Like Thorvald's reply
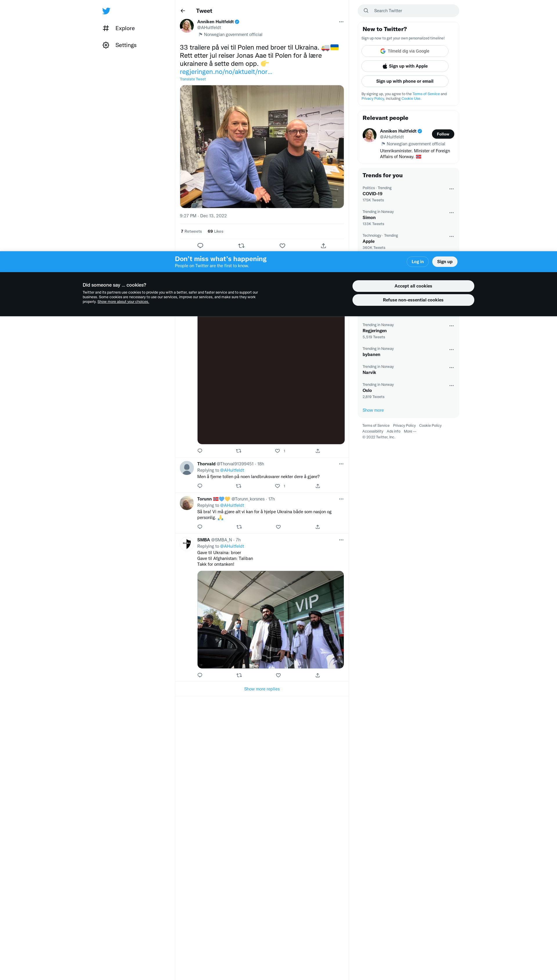Viewport: 557px width, 980px height. (x=277, y=486)
